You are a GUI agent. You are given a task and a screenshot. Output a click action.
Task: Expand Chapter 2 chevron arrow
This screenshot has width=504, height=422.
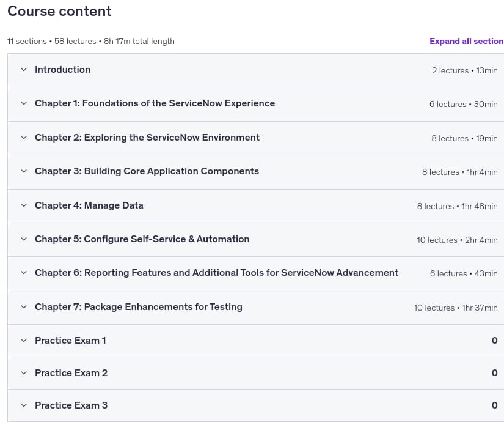[24, 138]
